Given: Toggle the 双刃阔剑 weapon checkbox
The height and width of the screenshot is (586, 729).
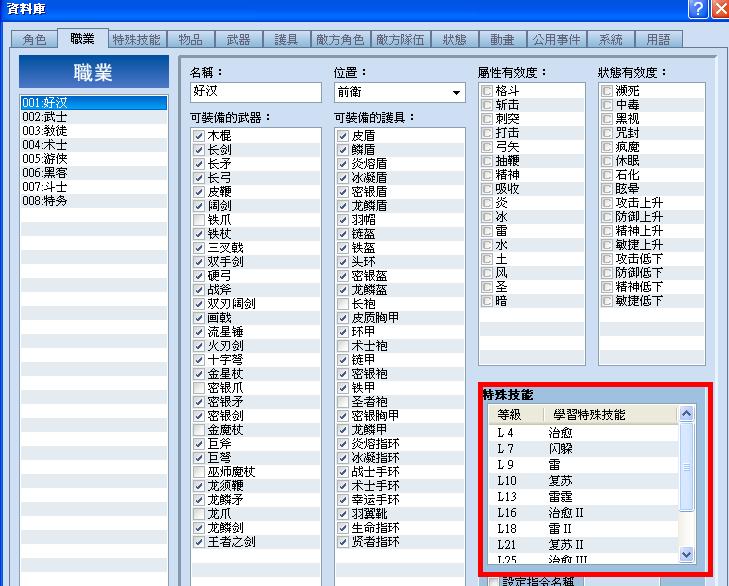Looking at the screenshot, I should [199, 304].
